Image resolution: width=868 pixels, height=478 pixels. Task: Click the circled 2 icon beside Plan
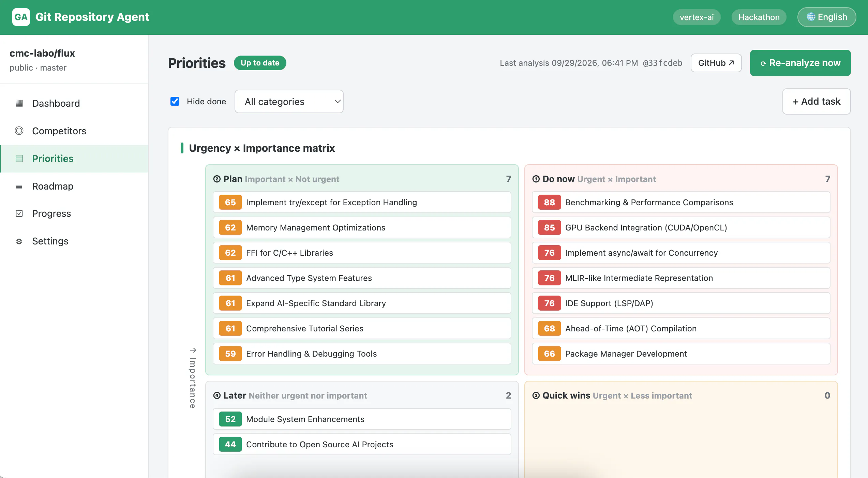click(x=217, y=179)
